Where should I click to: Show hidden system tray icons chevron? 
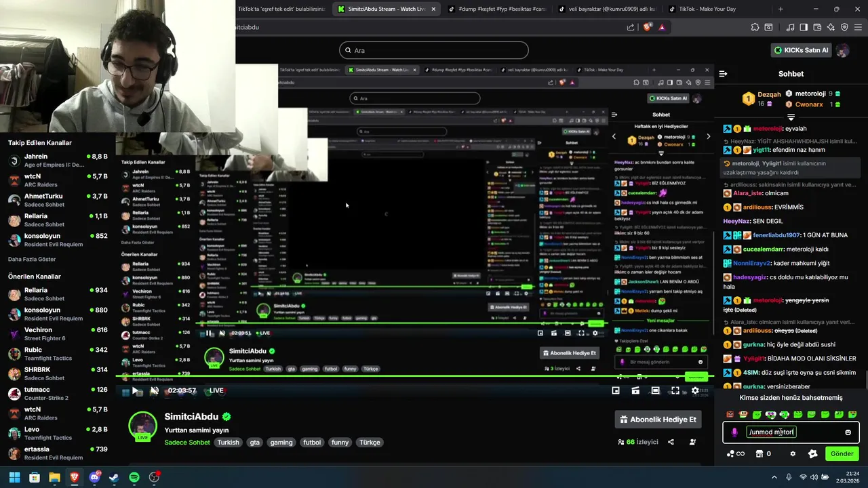tap(774, 477)
